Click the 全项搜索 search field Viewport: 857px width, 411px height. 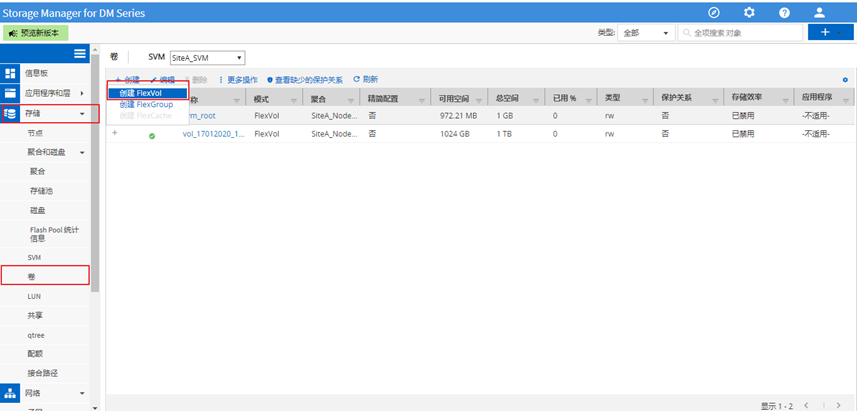[744, 33]
